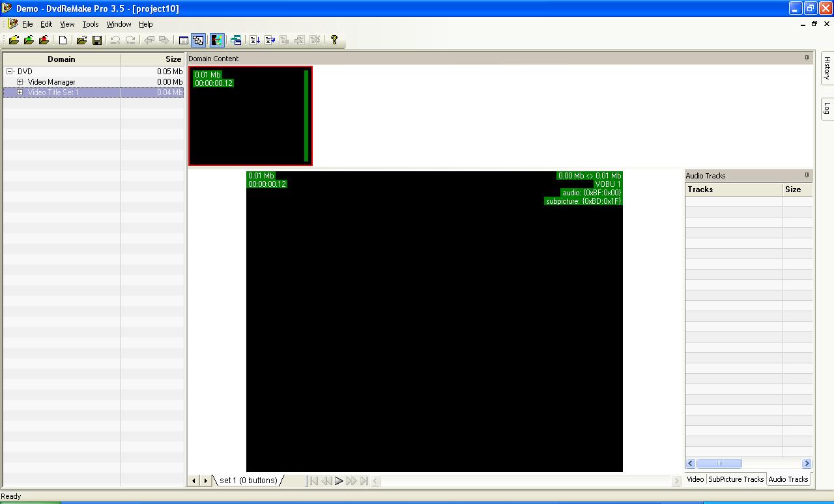Switch to the SubPicture Tracks tab

736,479
